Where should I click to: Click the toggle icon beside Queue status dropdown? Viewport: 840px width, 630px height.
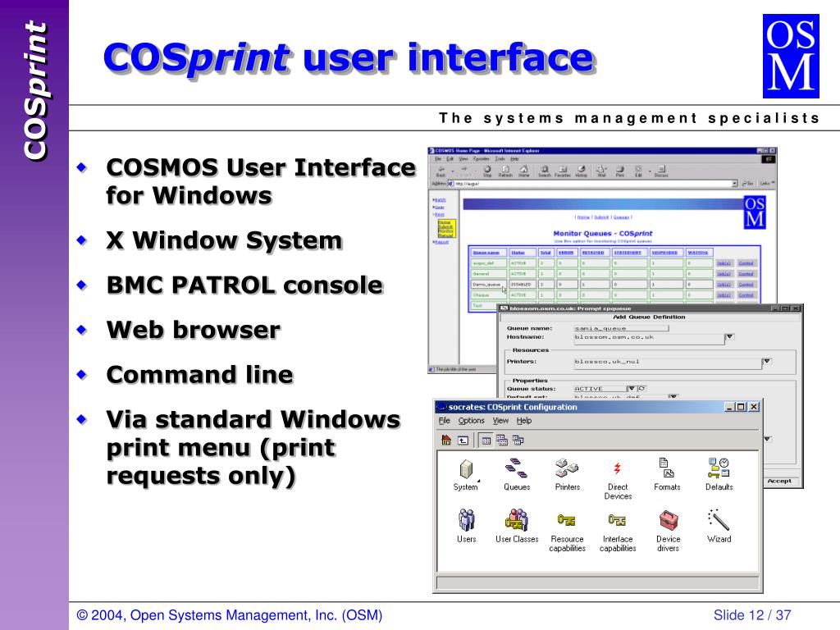[x=641, y=388]
